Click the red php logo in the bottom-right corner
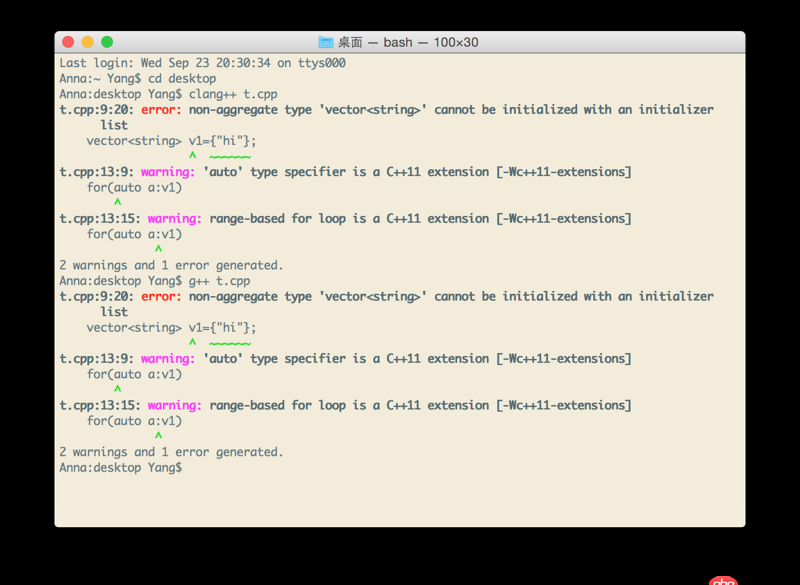Image resolution: width=800 pixels, height=585 pixels. 724,578
